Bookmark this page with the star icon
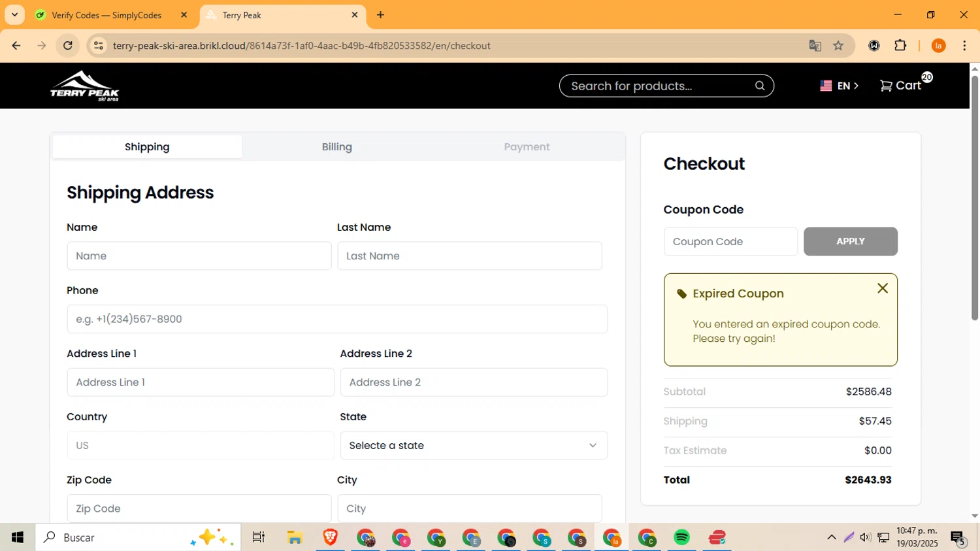Viewport: 980px width, 551px height. (x=838, y=46)
